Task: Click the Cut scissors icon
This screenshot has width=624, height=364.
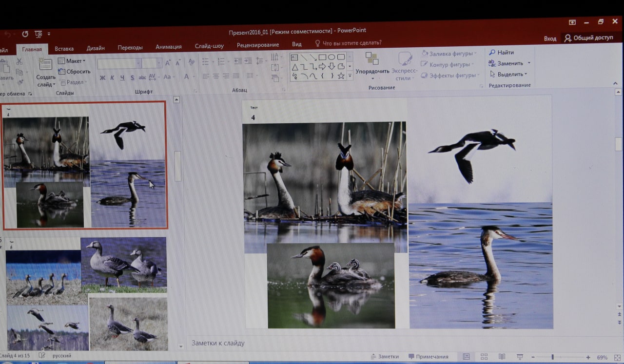Action: [x=19, y=61]
